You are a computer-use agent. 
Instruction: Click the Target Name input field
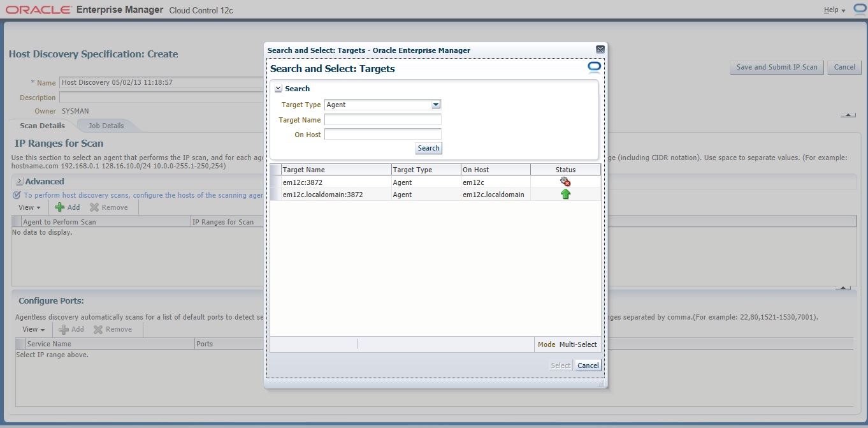click(382, 120)
